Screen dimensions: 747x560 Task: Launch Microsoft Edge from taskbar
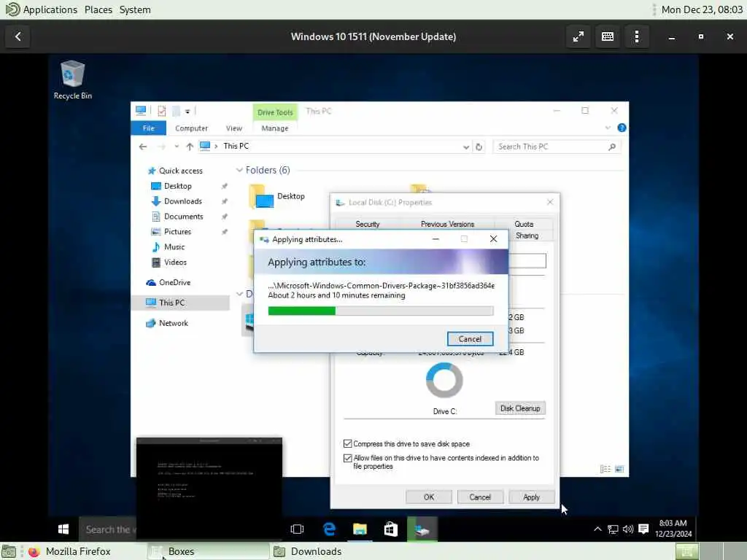(x=329, y=529)
